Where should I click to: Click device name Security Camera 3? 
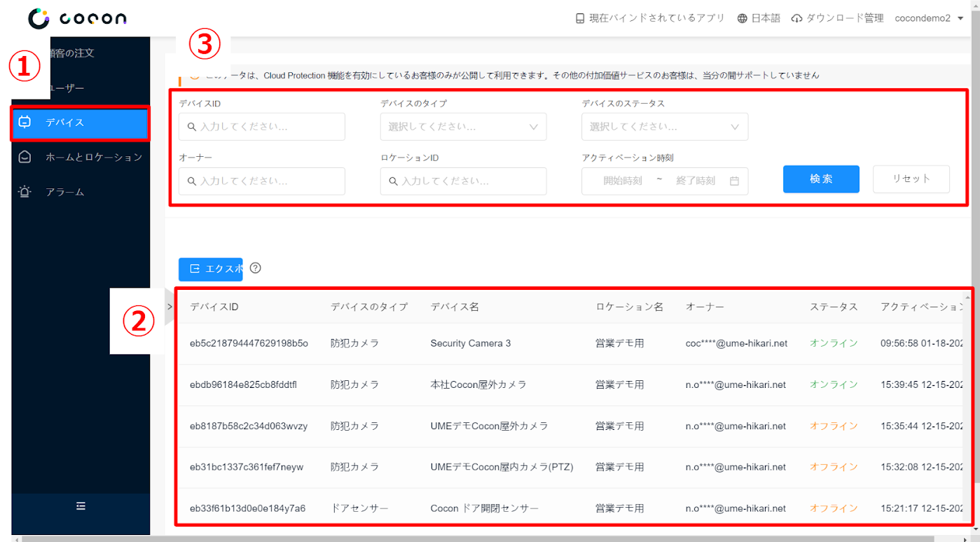471,343
